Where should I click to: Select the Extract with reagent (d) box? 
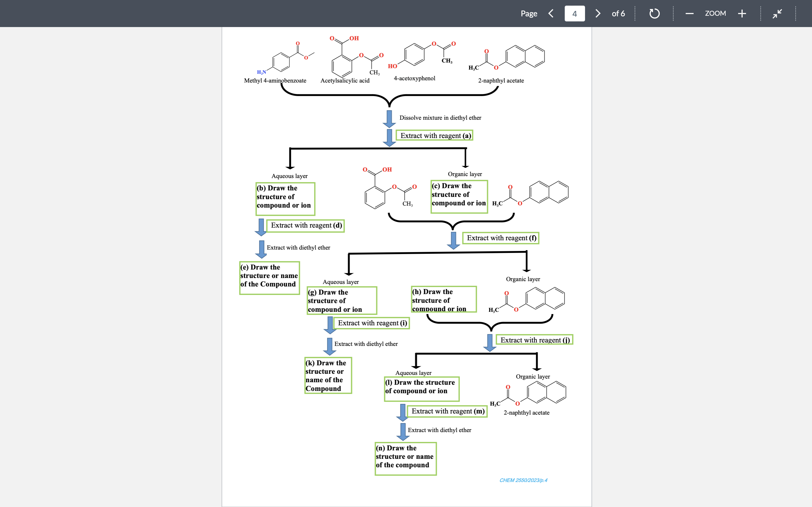click(306, 225)
